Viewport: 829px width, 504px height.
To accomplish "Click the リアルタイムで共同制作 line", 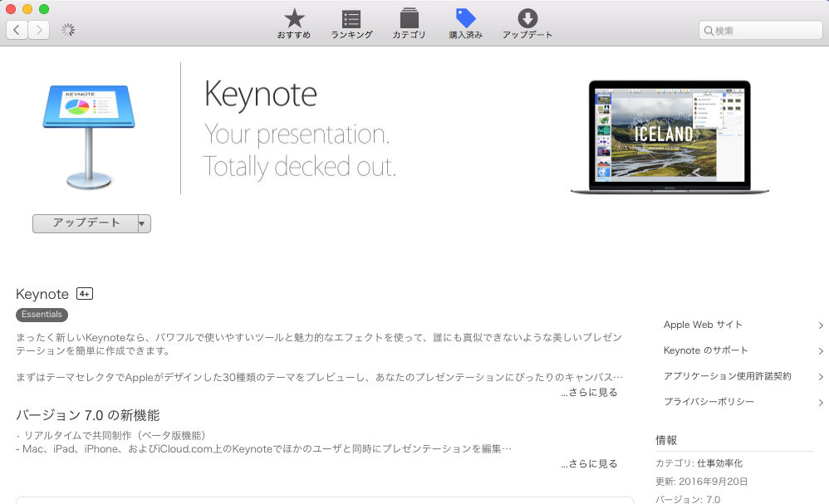I will 110,435.
